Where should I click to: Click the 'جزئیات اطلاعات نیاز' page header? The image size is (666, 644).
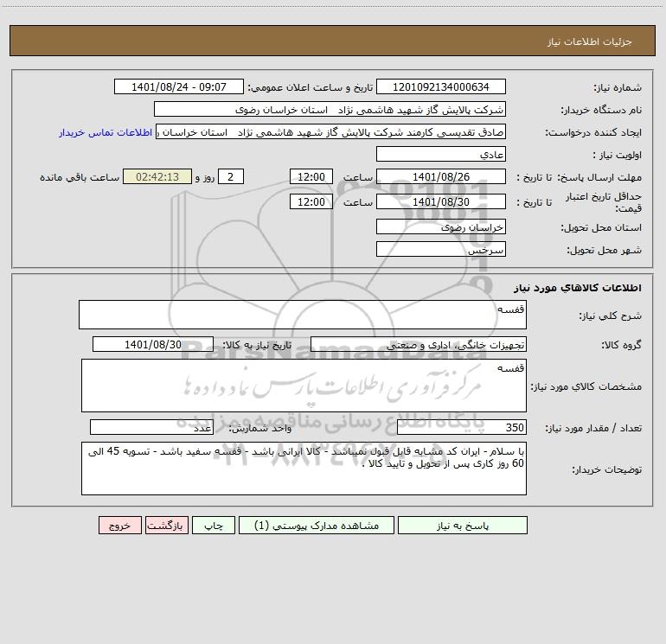[x=589, y=41]
